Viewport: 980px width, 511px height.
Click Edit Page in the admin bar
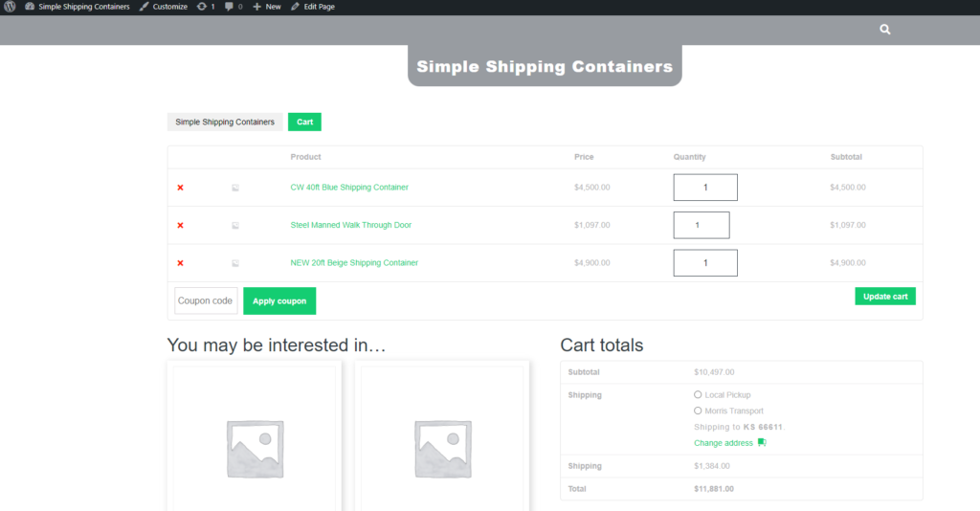tap(313, 7)
